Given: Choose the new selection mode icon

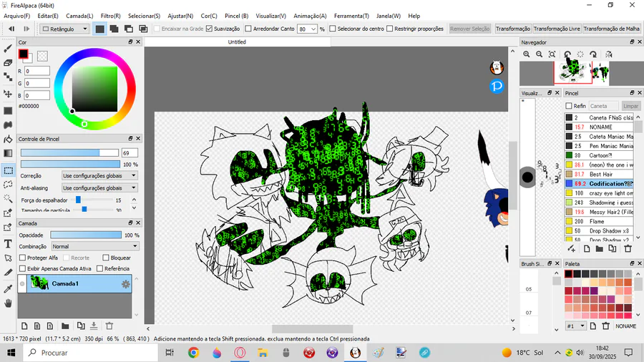Looking at the screenshot, I should click(99, 29).
